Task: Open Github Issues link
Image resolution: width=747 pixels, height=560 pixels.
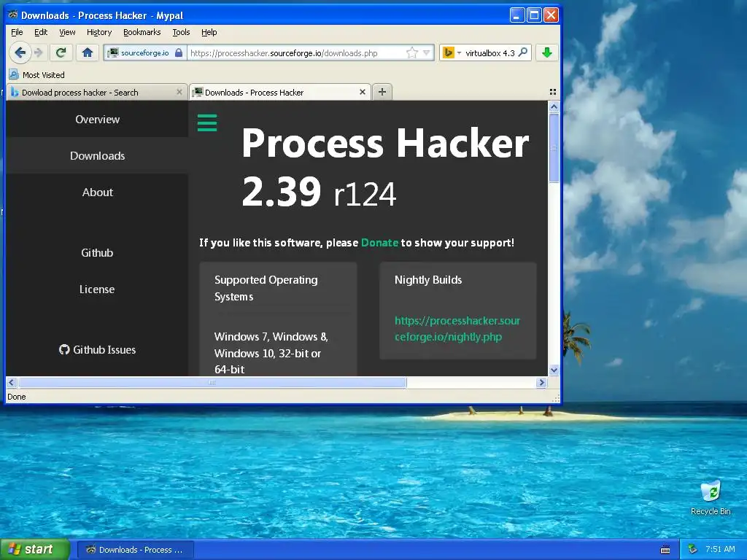Action: point(97,349)
